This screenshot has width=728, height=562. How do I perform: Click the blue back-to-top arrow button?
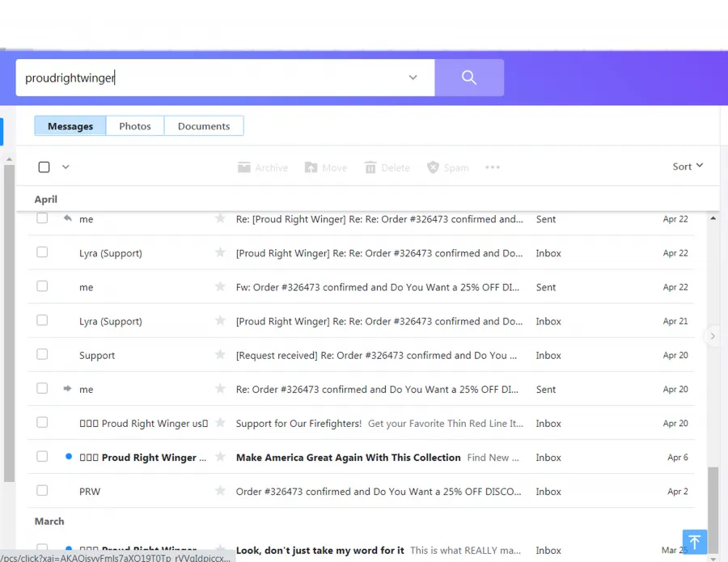[695, 542]
